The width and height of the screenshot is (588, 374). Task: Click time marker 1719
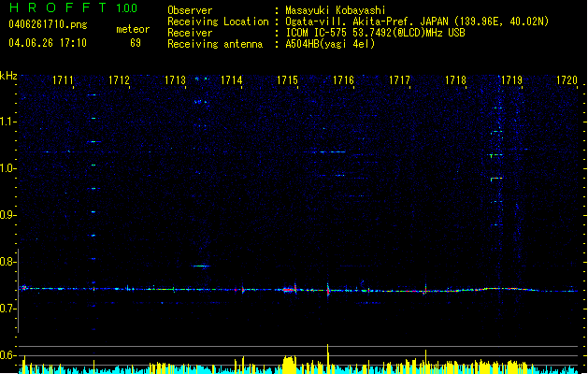[x=512, y=80]
